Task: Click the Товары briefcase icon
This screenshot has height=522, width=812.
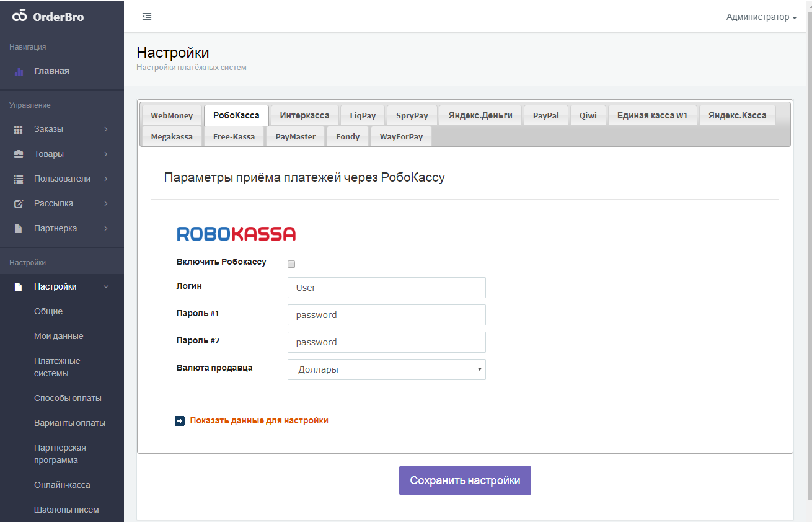Action: pyautogui.click(x=19, y=154)
